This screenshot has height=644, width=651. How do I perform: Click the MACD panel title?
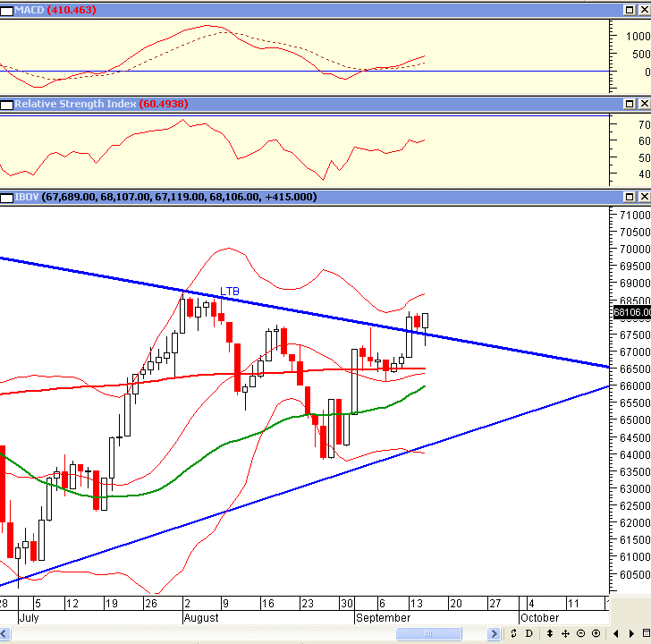29,10
